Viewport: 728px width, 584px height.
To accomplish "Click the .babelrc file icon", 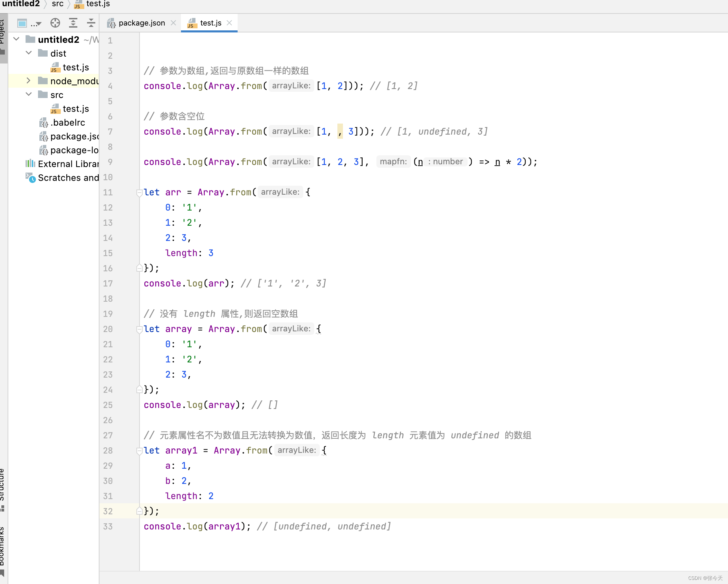I will tap(44, 123).
